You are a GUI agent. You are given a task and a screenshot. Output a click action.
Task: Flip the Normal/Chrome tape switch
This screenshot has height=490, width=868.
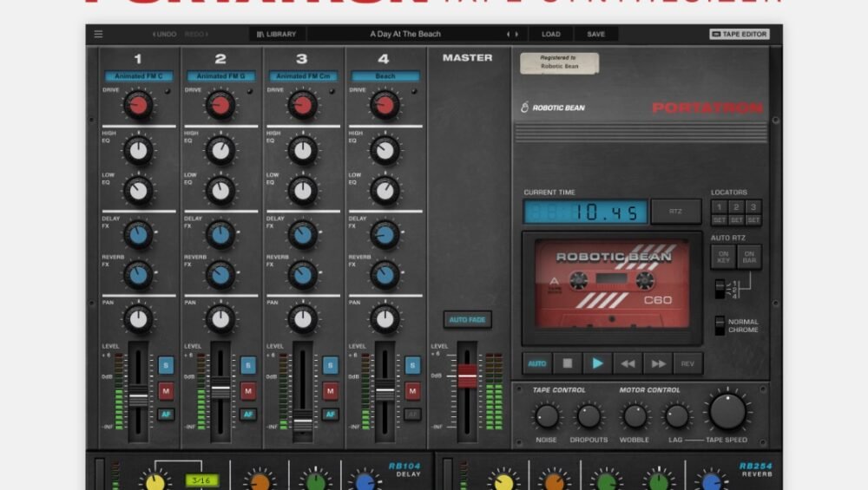[x=720, y=325]
